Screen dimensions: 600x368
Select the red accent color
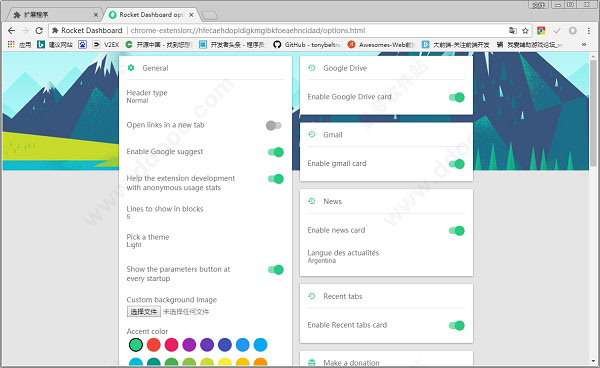(153, 344)
